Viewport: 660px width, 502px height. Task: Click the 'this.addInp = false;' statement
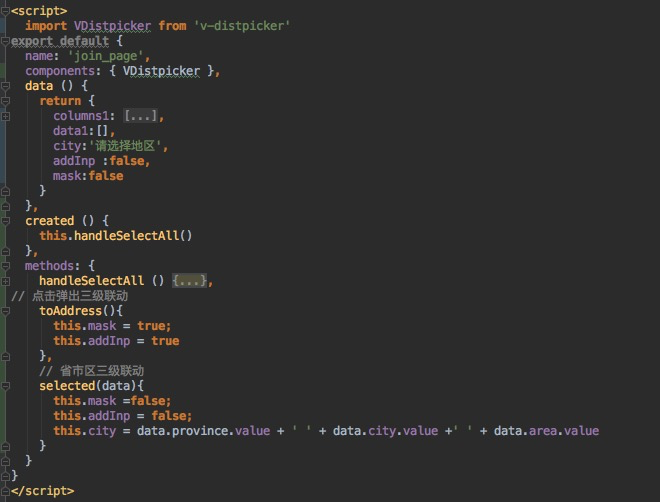[x=123, y=416]
